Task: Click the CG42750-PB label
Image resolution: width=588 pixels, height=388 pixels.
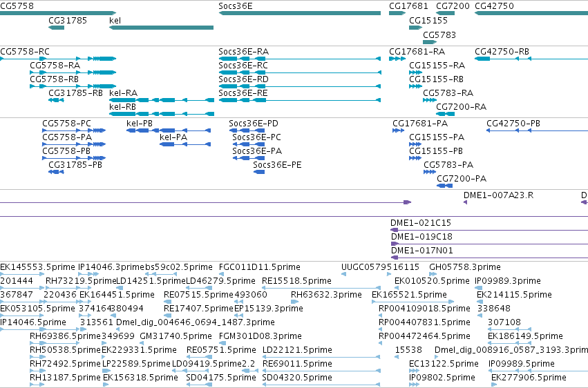Action: 513,124
